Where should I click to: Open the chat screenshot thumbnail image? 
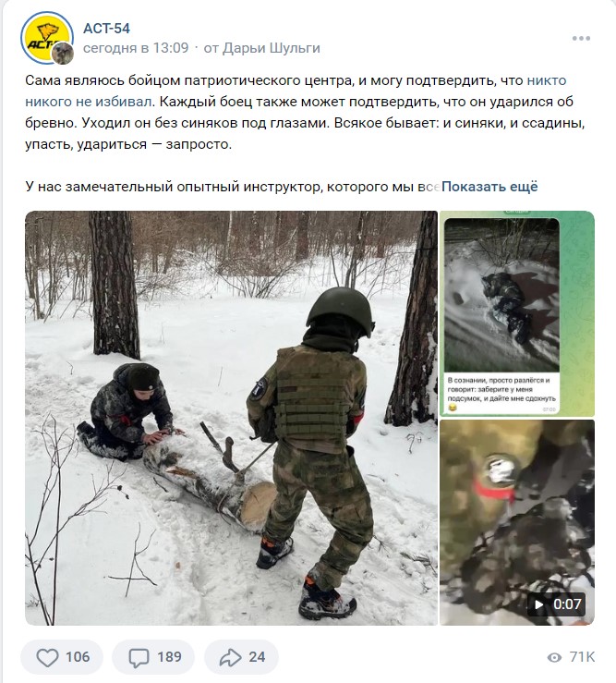(x=517, y=313)
